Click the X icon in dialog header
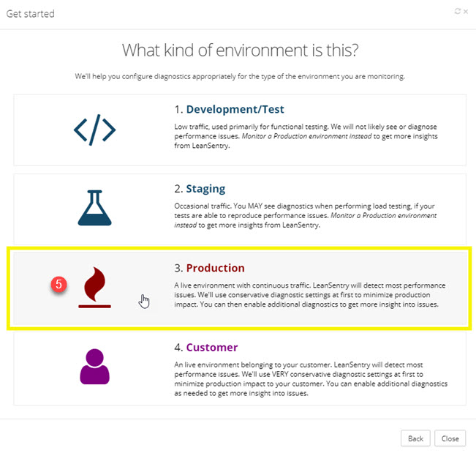 [466, 12]
